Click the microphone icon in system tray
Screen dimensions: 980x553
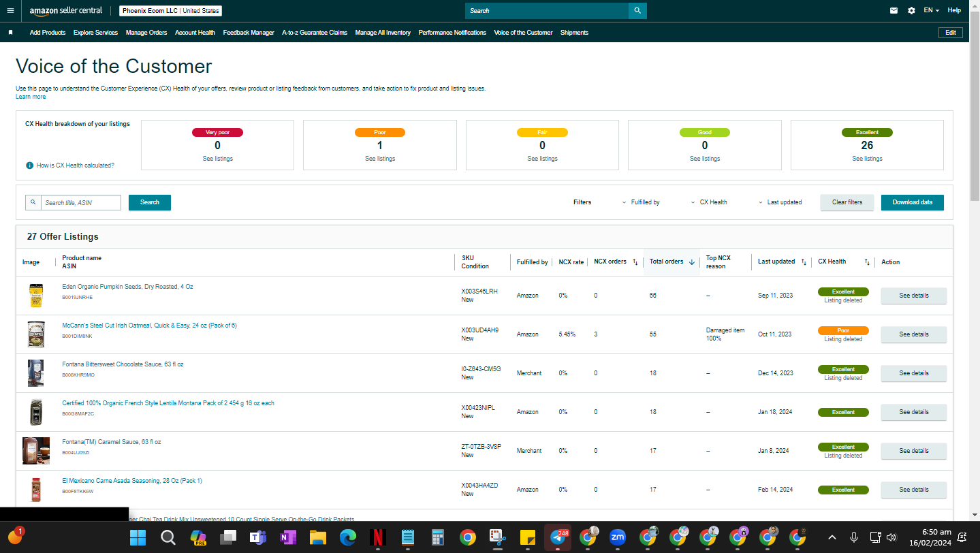853,537
